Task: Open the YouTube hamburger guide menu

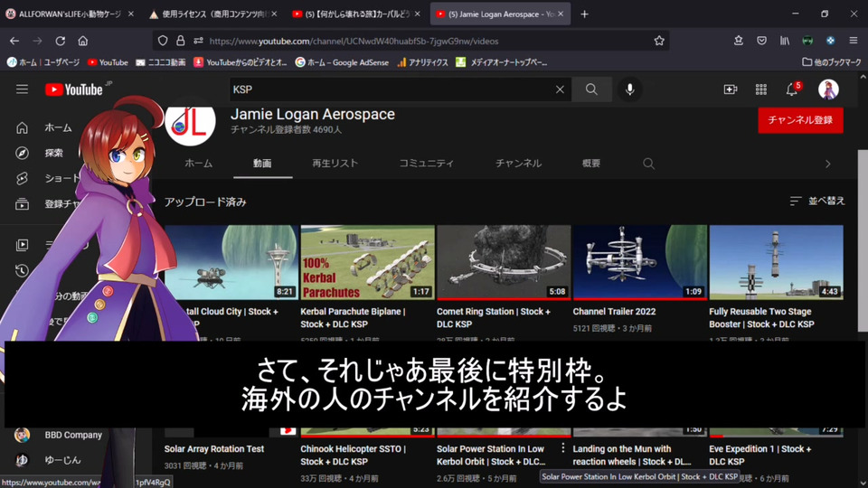Action: pyautogui.click(x=22, y=89)
